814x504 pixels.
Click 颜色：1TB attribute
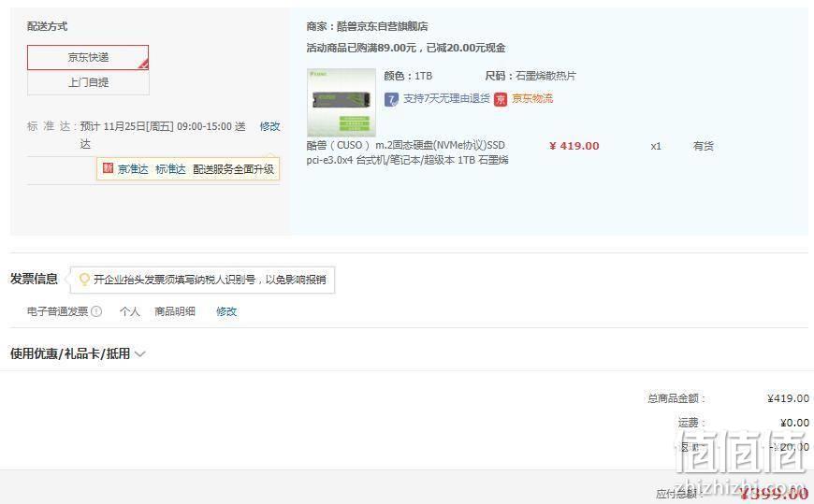(408, 76)
